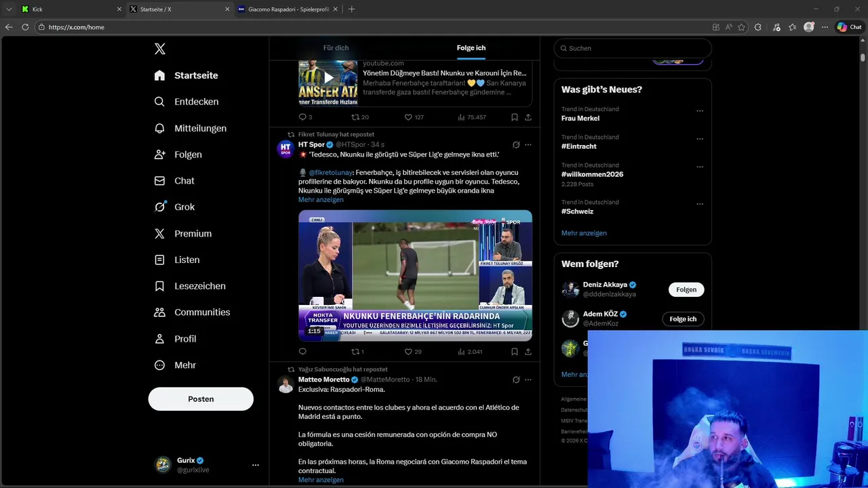
Task: Open the browser Chat copilot button
Action: [849, 27]
